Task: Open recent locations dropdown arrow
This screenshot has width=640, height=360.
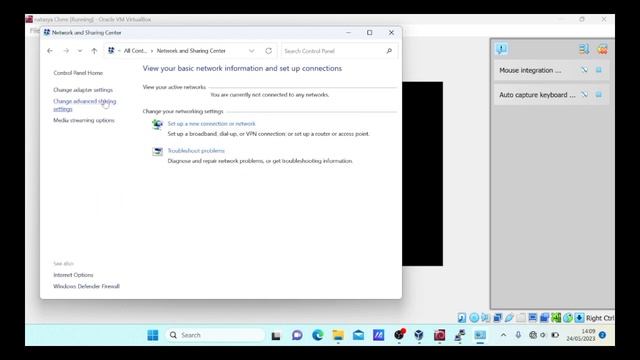Action: tap(80, 51)
